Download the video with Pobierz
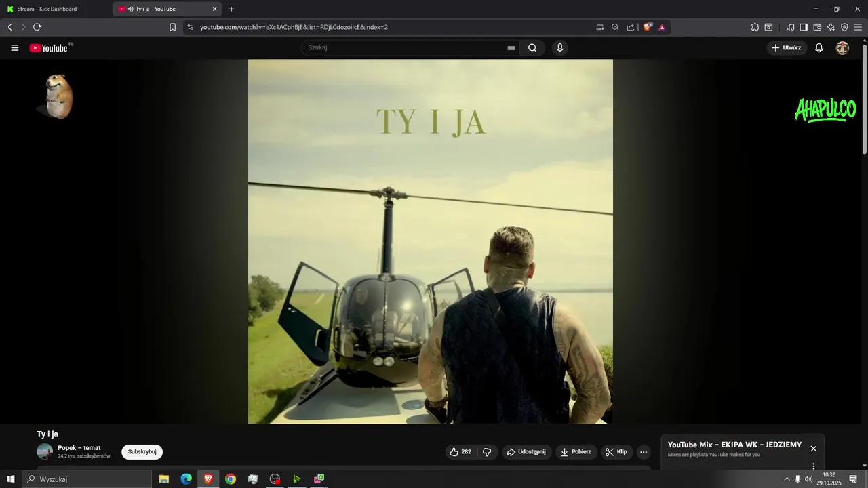Image resolution: width=868 pixels, height=488 pixels. (x=576, y=452)
